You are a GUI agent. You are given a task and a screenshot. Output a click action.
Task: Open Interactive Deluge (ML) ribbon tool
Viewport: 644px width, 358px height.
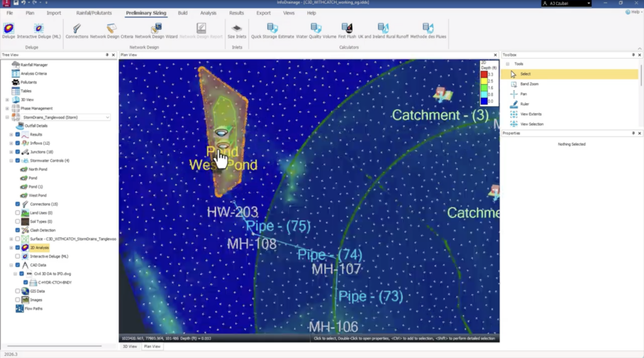pos(38,31)
